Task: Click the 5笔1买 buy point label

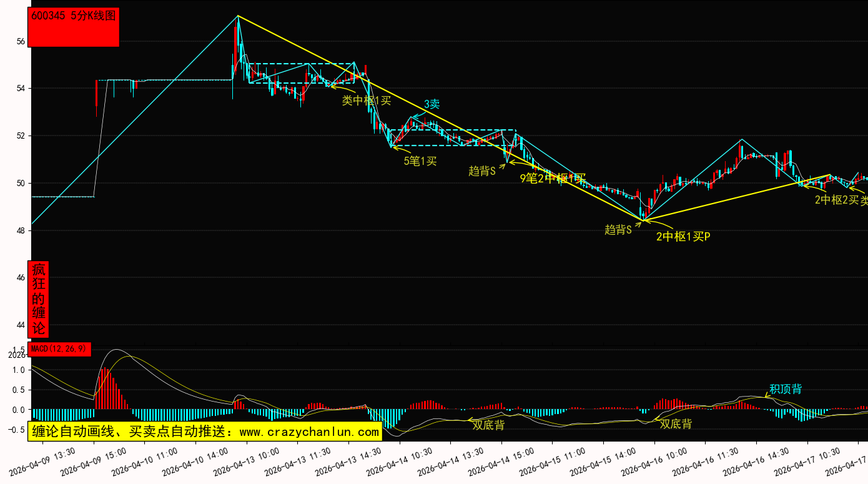Action: pos(420,161)
